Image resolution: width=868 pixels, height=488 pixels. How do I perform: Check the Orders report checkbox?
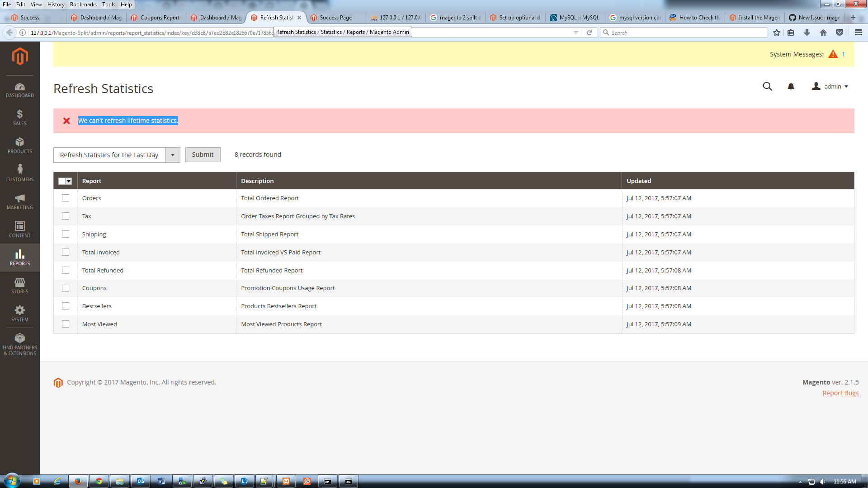click(x=66, y=198)
